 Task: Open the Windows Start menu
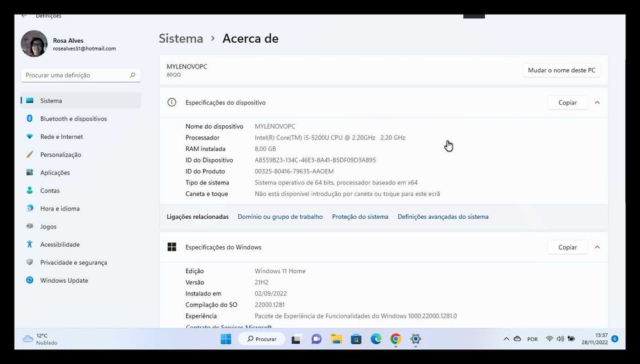click(x=226, y=338)
